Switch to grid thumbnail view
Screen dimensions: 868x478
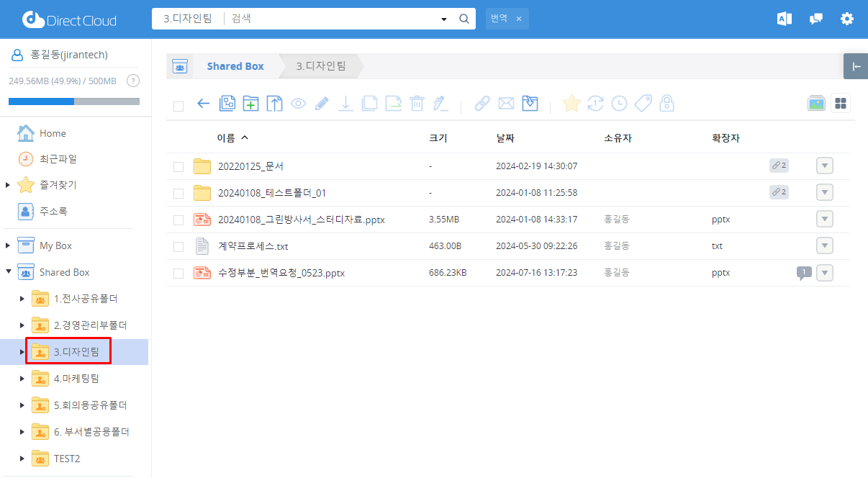pos(840,103)
